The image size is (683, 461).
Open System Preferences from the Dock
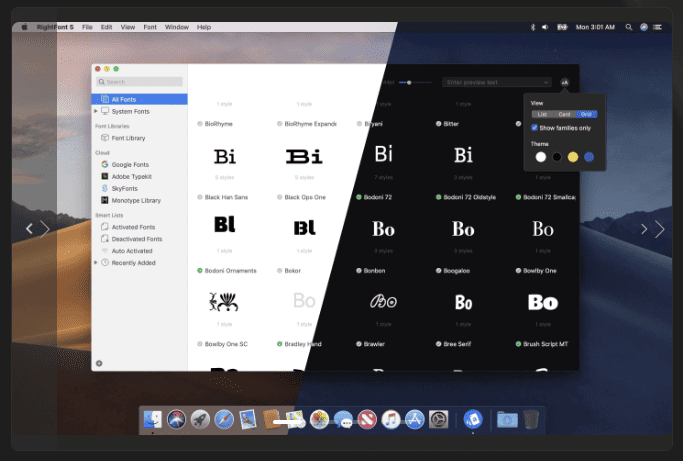[439, 420]
